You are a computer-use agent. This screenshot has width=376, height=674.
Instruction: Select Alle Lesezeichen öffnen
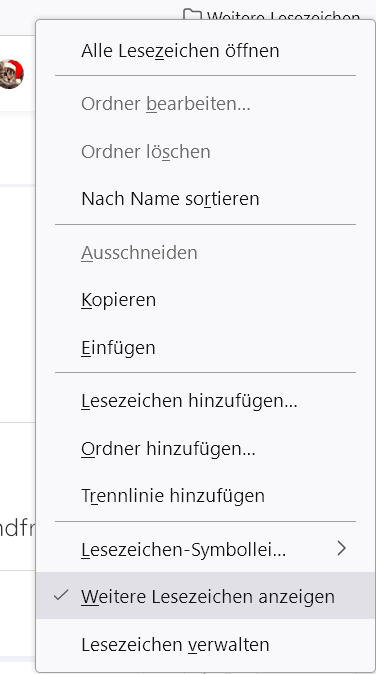(205, 51)
